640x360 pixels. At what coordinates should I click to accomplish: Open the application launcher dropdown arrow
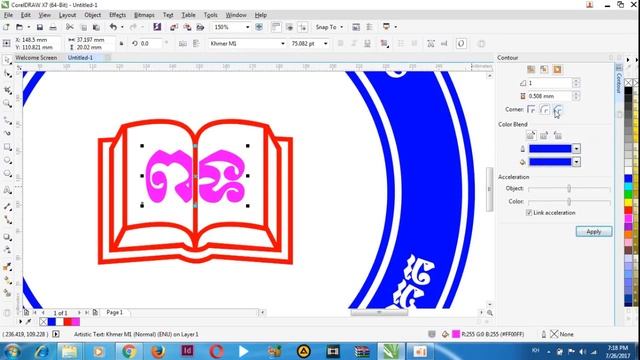click(x=396, y=27)
